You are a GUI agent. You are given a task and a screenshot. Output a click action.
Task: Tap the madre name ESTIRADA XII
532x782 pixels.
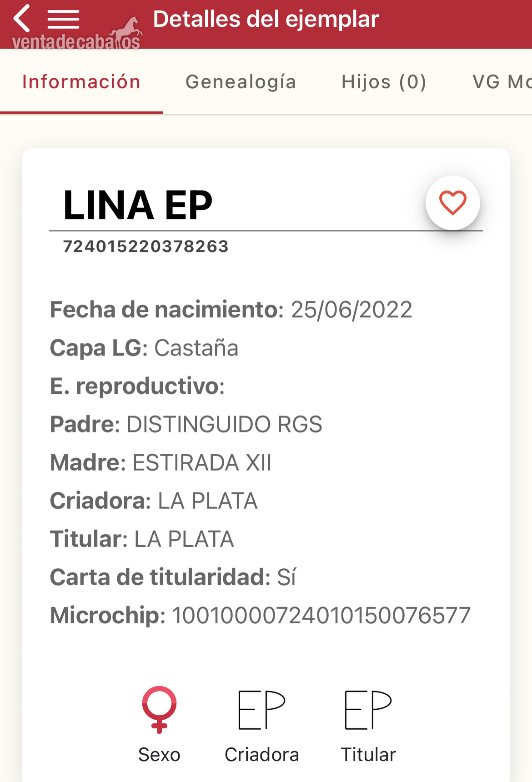[202, 462]
